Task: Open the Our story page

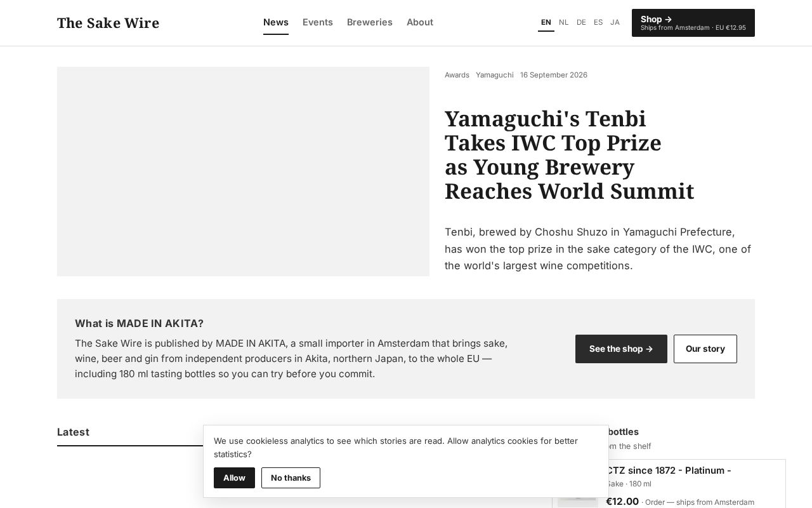Action: 705,349
